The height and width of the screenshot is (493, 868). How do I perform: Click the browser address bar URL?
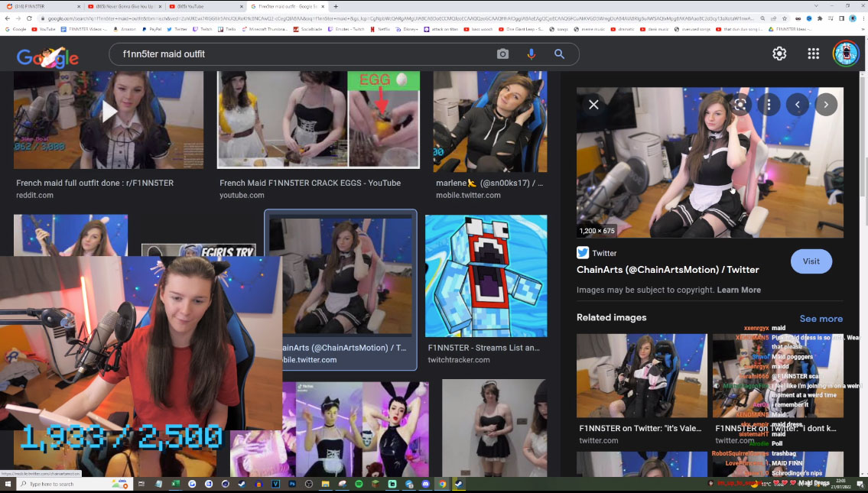click(x=398, y=18)
